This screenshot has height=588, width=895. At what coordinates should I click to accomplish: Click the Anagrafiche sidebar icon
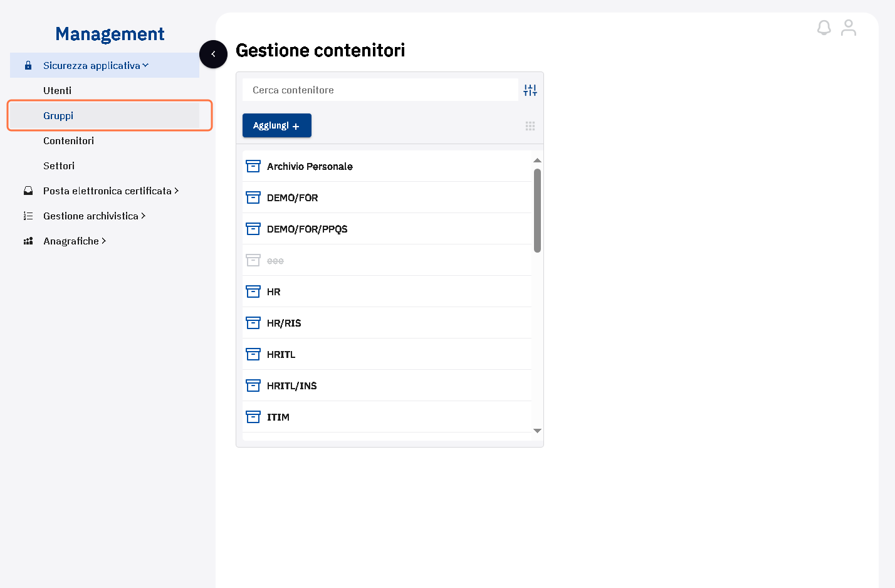tap(28, 241)
